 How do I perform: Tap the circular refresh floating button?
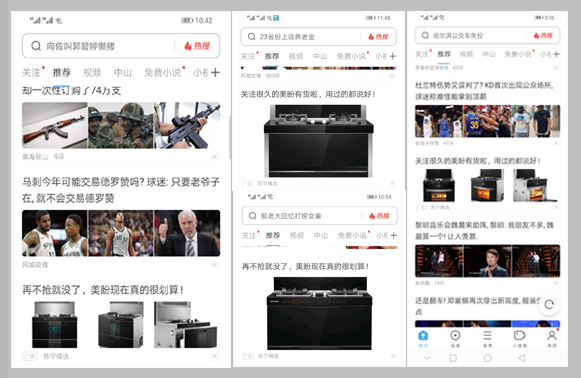click(x=549, y=305)
